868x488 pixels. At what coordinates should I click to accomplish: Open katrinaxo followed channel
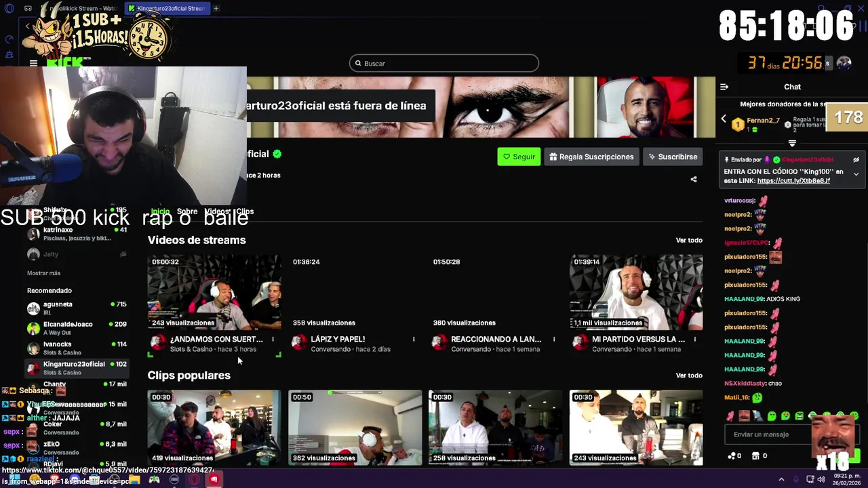point(77,234)
